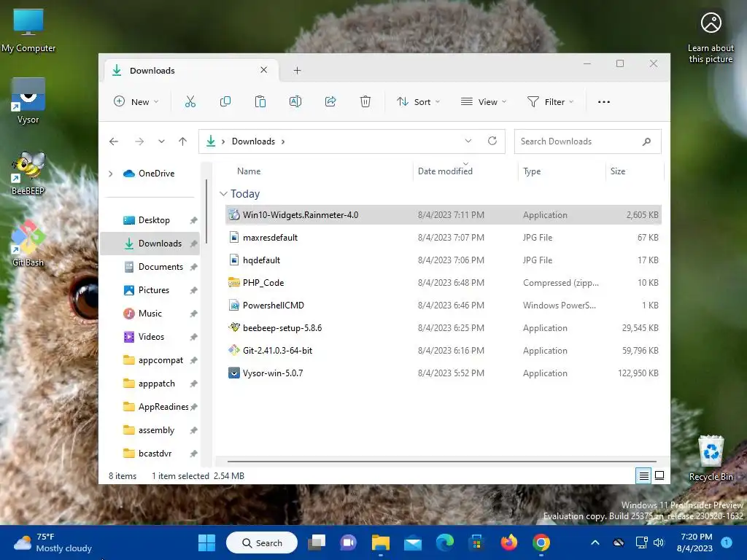
Task: Switch to large thumbnails view icon
Action: [x=659, y=475]
